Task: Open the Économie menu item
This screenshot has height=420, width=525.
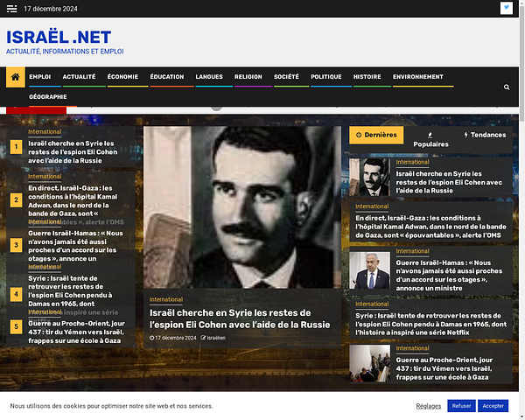Action: coord(122,77)
